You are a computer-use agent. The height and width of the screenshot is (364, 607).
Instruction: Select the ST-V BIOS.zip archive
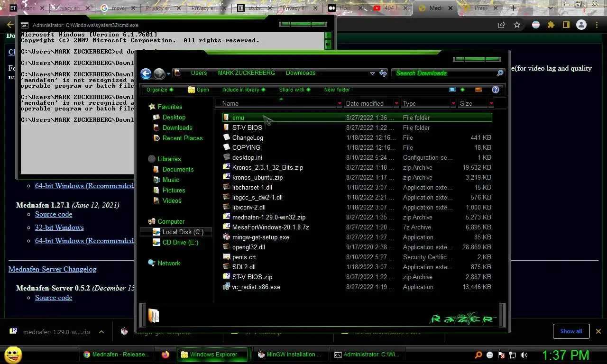pyautogui.click(x=252, y=277)
